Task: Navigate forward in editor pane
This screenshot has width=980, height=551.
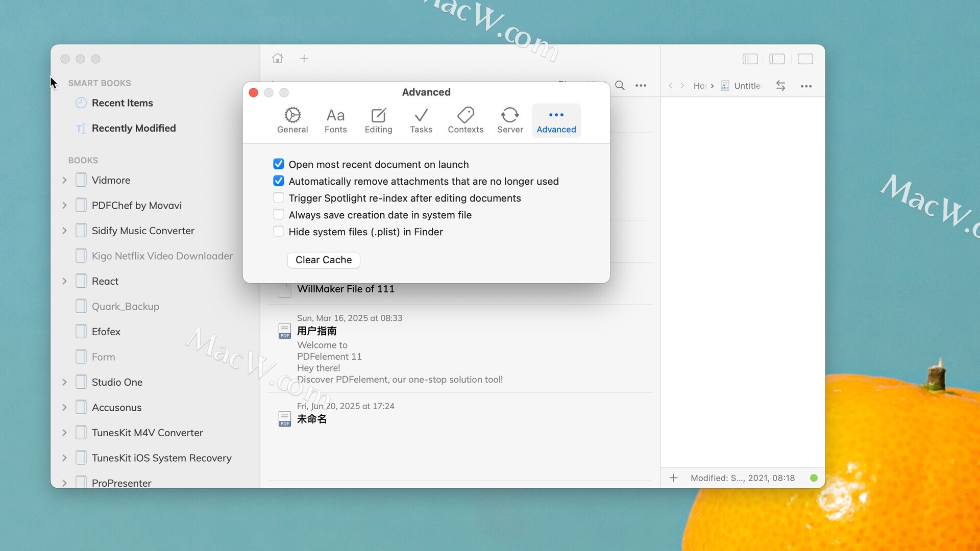Action: [x=682, y=86]
